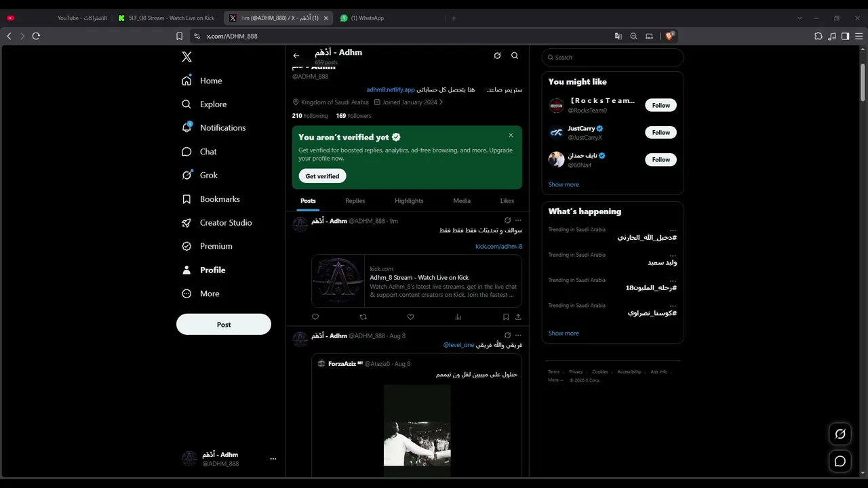Open the floating chat bubble button
This screenshot has height=488, width=868.
click(840, 462)
